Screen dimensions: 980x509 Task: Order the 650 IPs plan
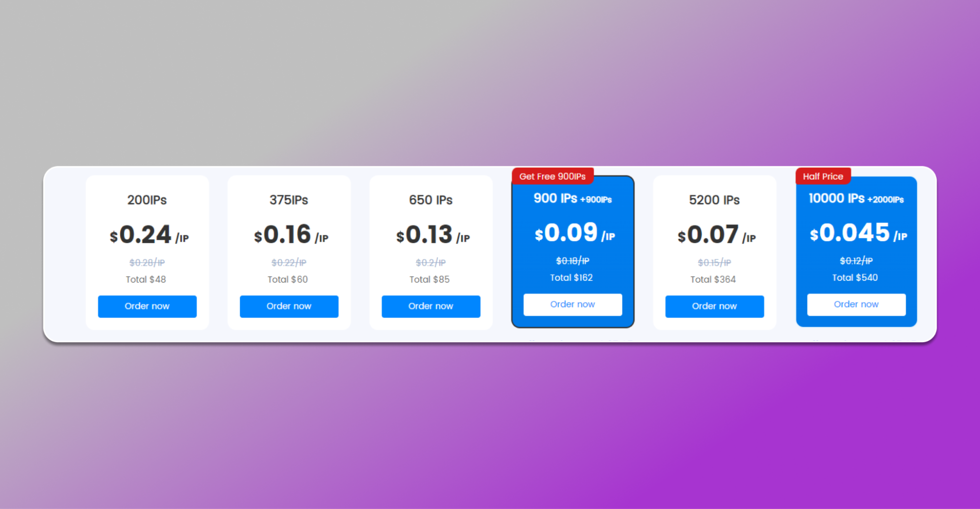(x=431, y=306)
